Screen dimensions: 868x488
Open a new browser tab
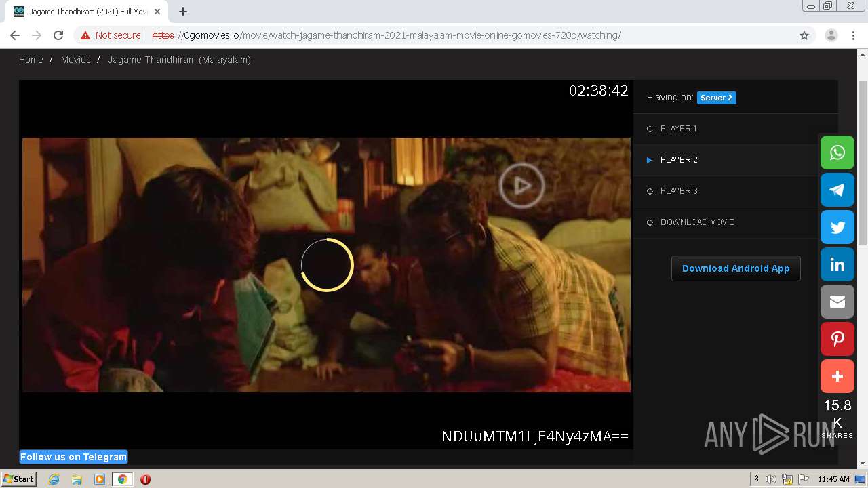(x=183, y=12)
